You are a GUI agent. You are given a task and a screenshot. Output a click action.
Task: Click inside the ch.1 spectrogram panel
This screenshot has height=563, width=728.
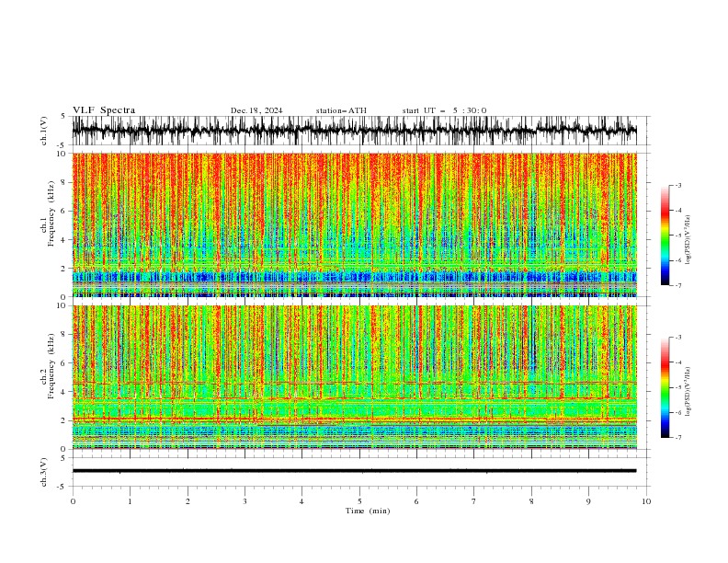355,224
